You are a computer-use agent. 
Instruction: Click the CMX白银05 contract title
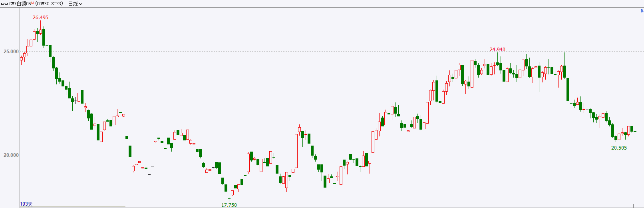tap(20, 4)
